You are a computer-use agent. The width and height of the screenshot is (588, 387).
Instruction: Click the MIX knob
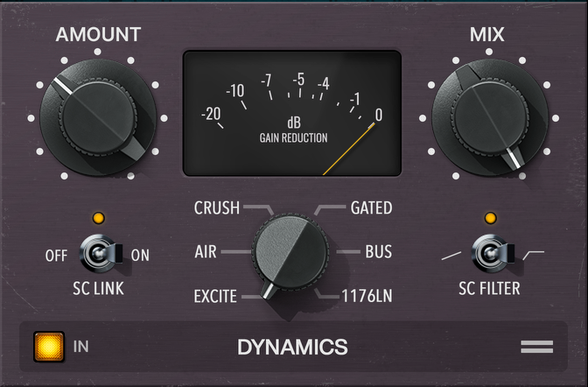tap(490, 117)
